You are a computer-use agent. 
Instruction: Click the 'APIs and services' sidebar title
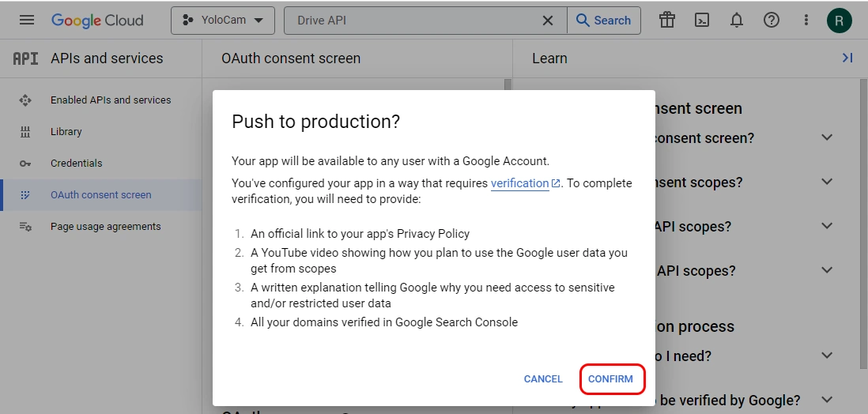pyautogui.click(x=107, y=58)
